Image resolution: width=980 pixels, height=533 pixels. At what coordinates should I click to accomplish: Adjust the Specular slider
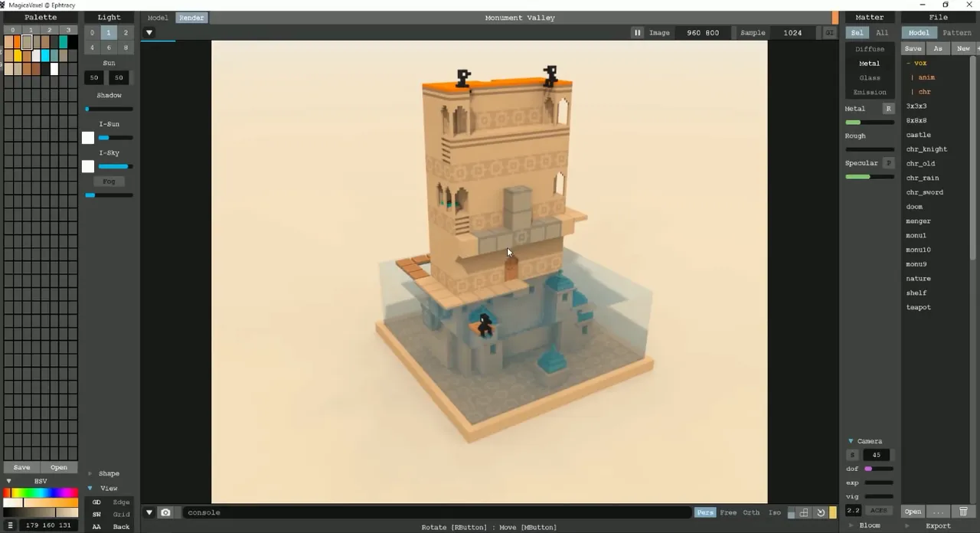point(870,177)
